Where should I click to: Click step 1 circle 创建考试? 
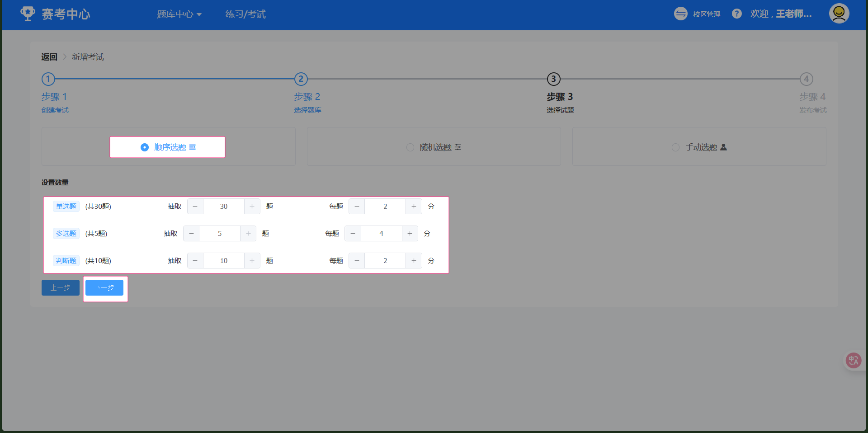point(48,79)
